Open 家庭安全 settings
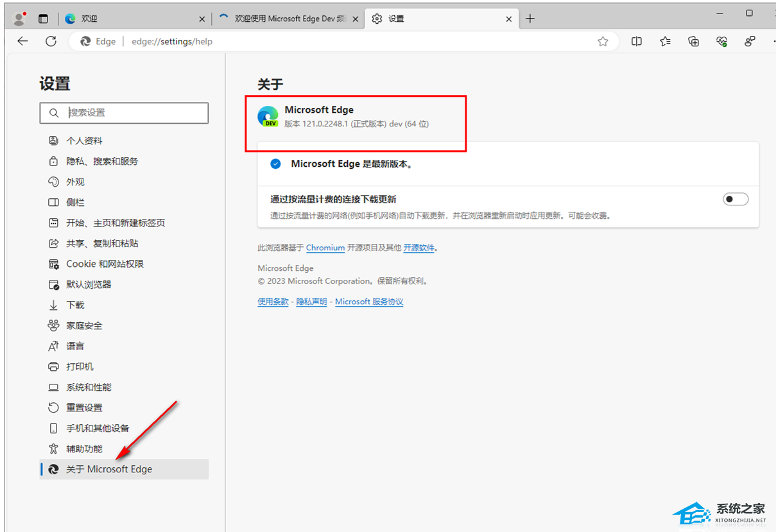 coord(124,325)
